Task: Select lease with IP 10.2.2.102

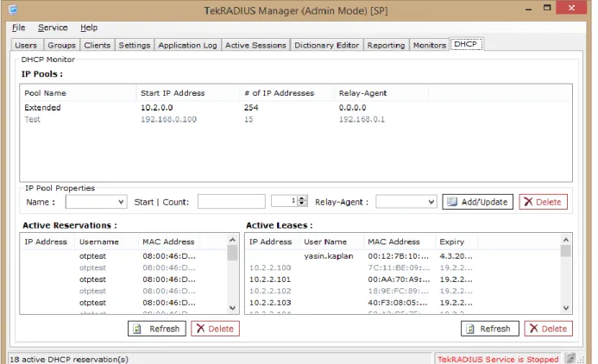Action: [403, 291]
